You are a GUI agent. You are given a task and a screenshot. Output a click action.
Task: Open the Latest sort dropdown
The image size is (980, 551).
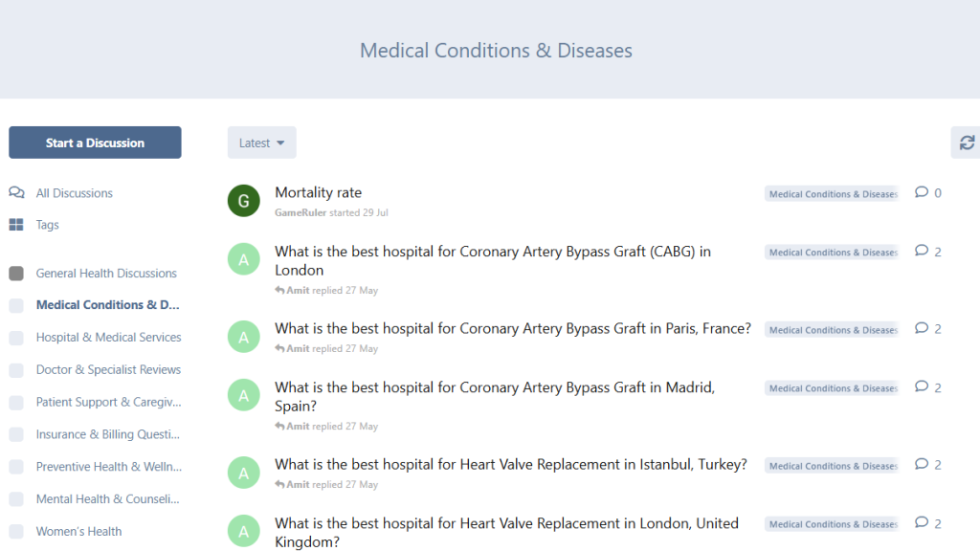point(261,143)
